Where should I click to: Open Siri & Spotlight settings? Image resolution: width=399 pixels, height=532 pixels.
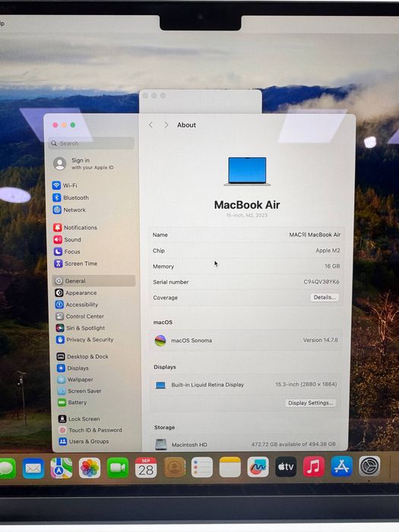pyautogui.click(x=81, y=328)
